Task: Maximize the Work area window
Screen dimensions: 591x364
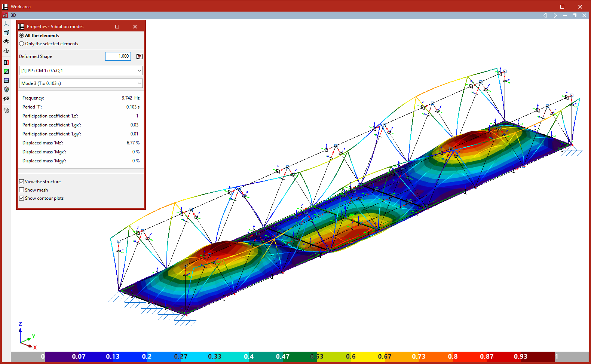Action: coord(562,7)
